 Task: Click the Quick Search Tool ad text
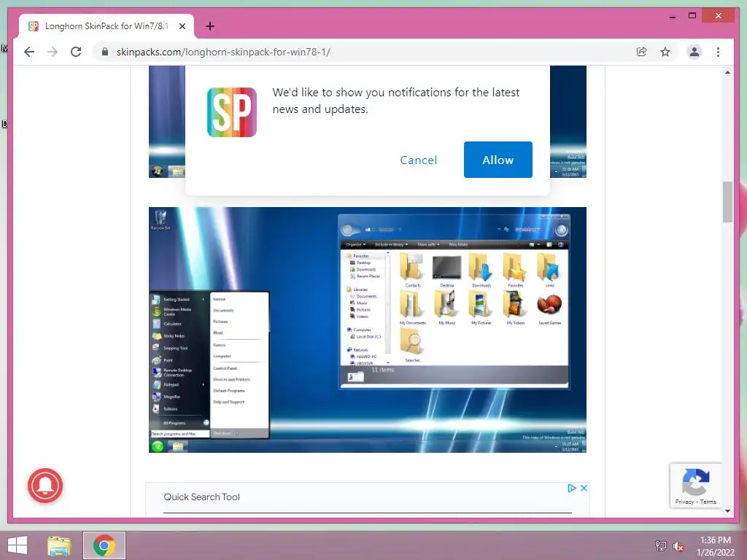(x=201, y=497)
